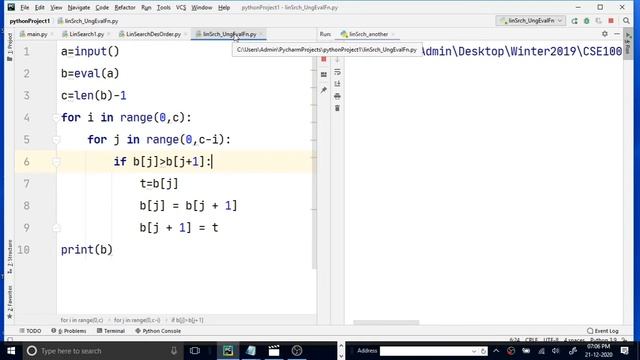
Task: Stop the process from Run panel sidebar
Action: [x=324, y=60]
